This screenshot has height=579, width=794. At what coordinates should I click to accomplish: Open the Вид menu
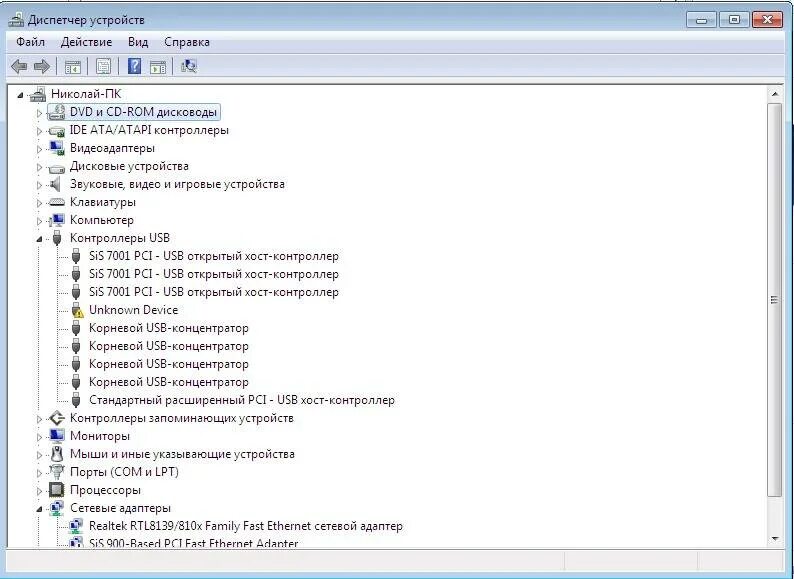[138, 42]
